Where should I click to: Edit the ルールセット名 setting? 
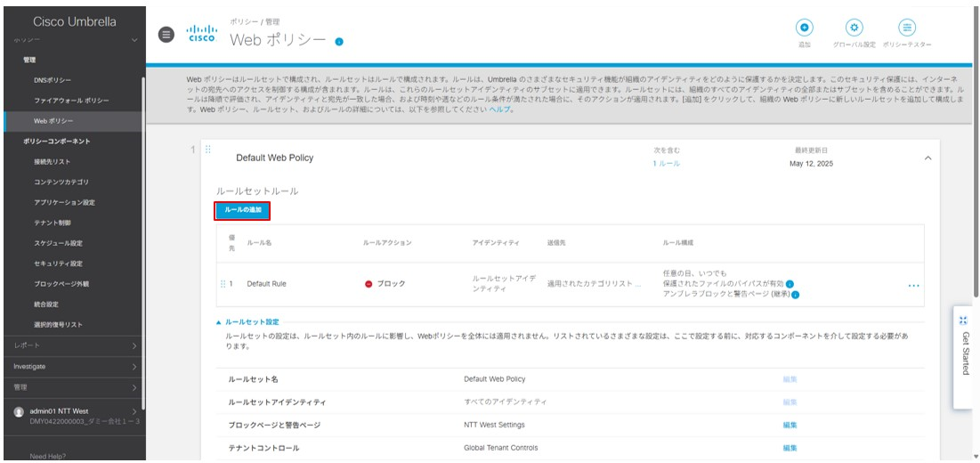click(x=790, y=378)
